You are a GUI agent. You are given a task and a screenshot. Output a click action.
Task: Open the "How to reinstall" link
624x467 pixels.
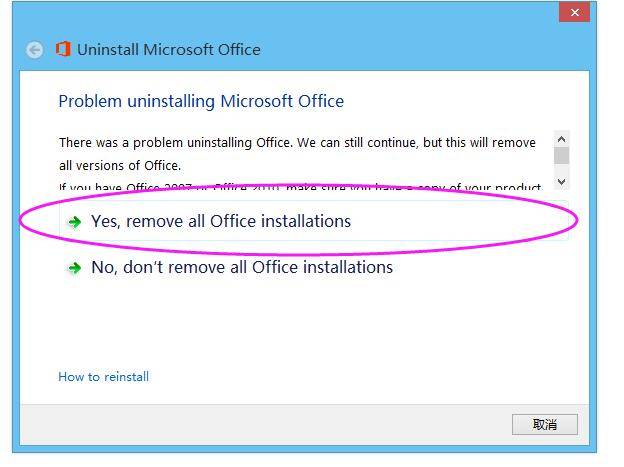point(104,377)
